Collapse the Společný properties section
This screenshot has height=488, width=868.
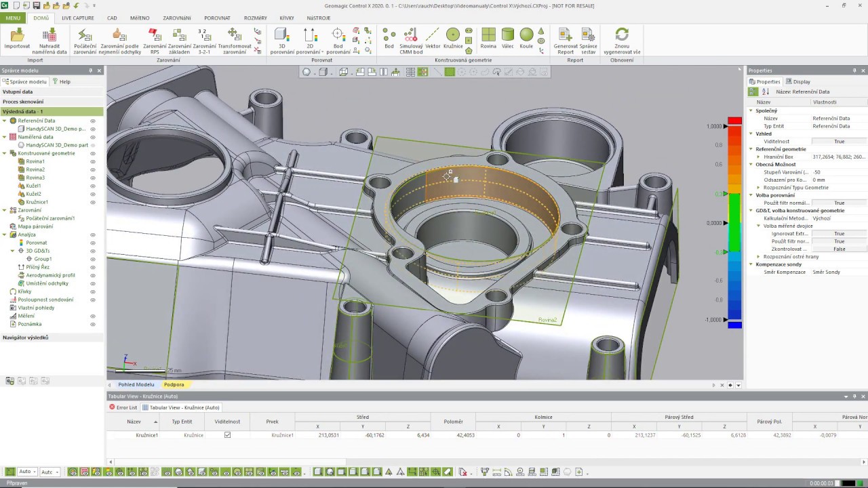(x=751, y=110)
